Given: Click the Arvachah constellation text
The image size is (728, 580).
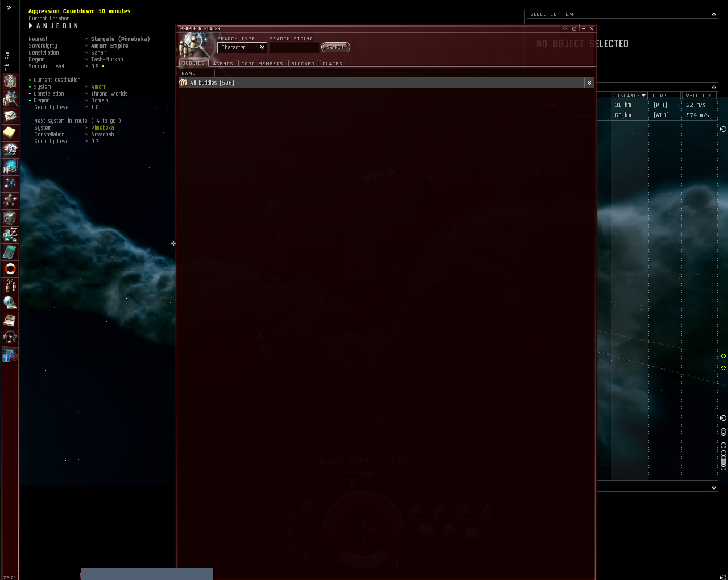Looking at the screenshot, I should 102,135.
